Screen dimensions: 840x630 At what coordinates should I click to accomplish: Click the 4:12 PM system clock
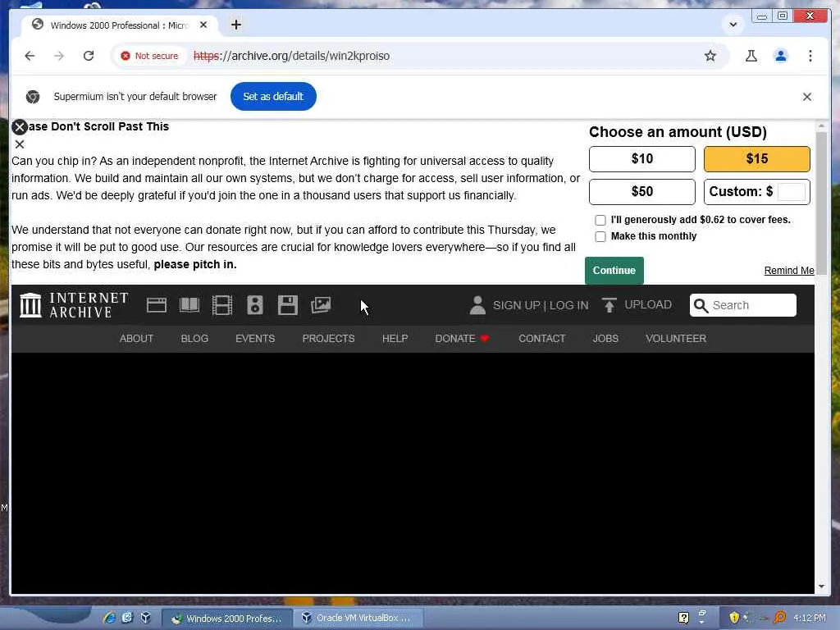(810, 619)
